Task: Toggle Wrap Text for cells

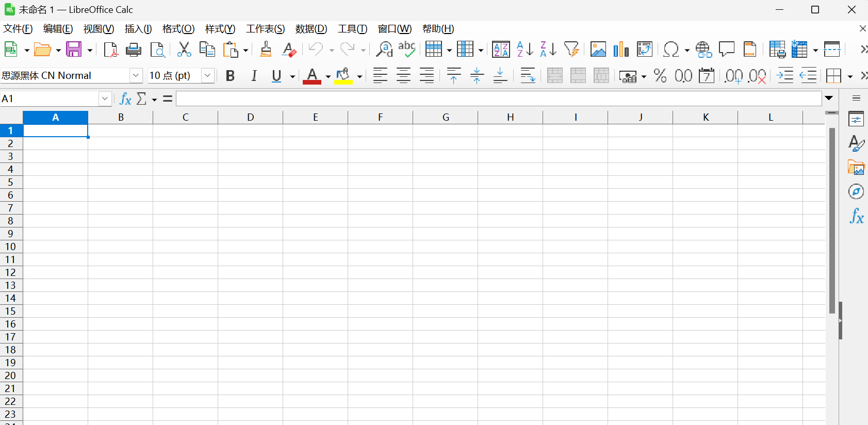Action: point(527,76)
